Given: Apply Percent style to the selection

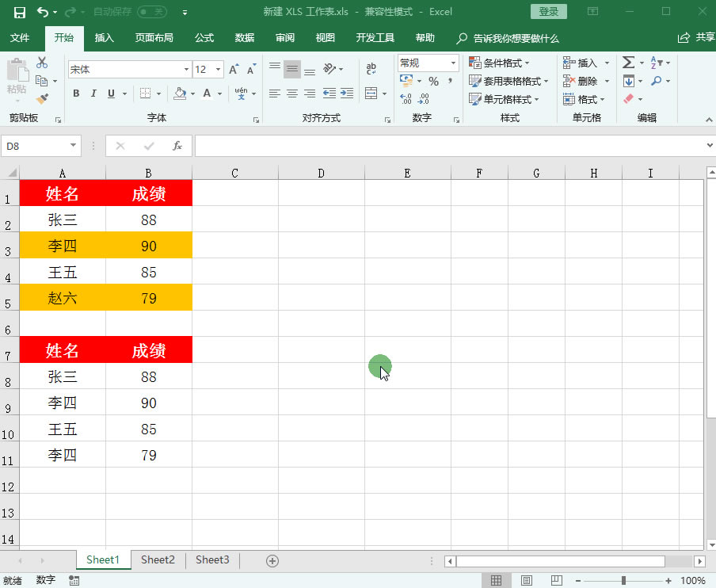Looking at the screenshot, I should (x=435, y=81).
